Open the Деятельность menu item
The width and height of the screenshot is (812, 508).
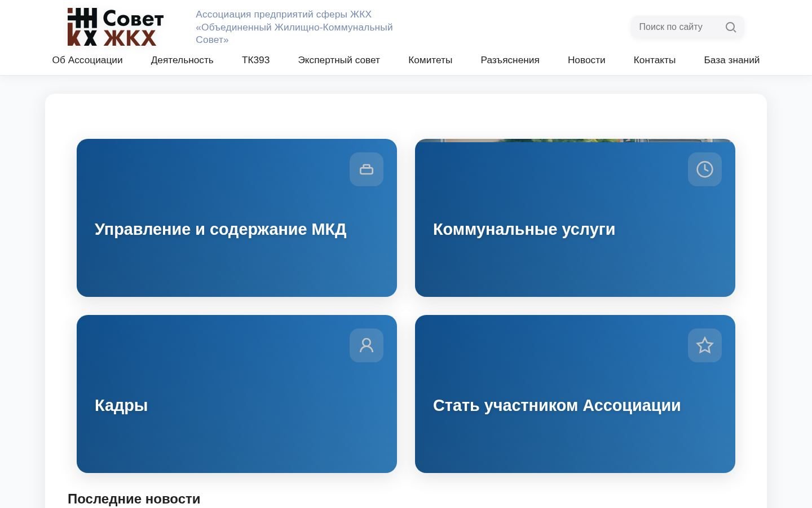(x=182, y=60)
